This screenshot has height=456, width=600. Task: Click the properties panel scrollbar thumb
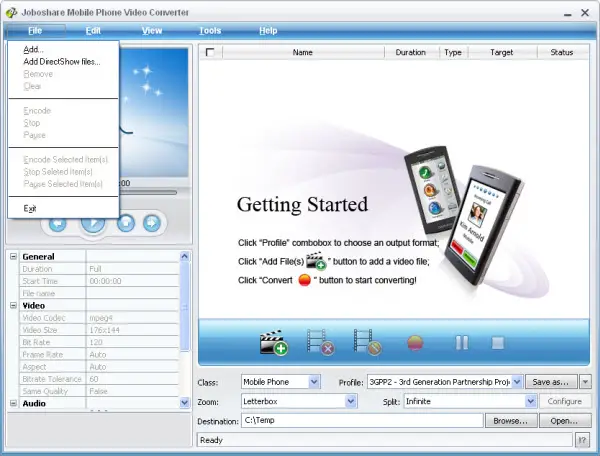(184, 307)
